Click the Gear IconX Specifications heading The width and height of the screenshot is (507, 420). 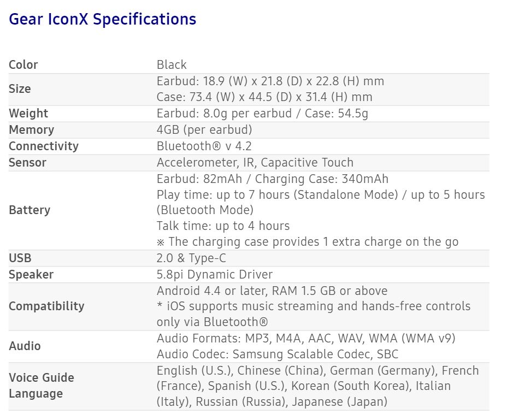[x=103, y=20]
